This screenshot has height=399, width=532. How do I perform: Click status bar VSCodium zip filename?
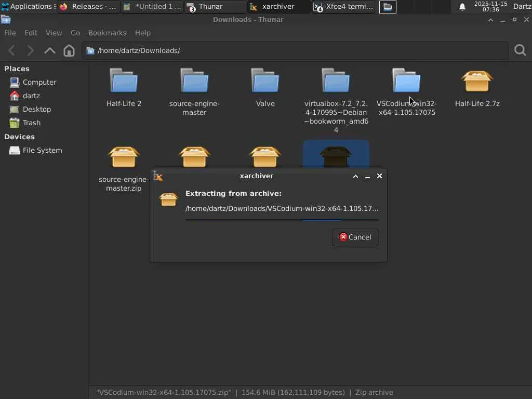[164, 392]
